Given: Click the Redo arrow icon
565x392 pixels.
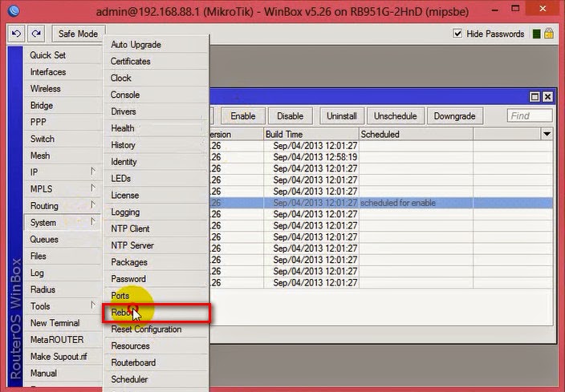Looking at the screenshot, I should tap(36, 34).
